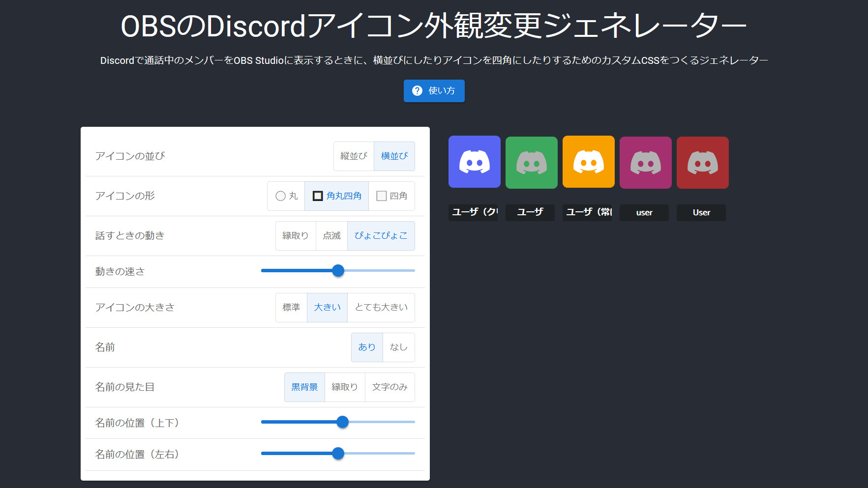Click the green Discord avatar icon
Screen dimensions: 868x488
click(x=531, y=163)
